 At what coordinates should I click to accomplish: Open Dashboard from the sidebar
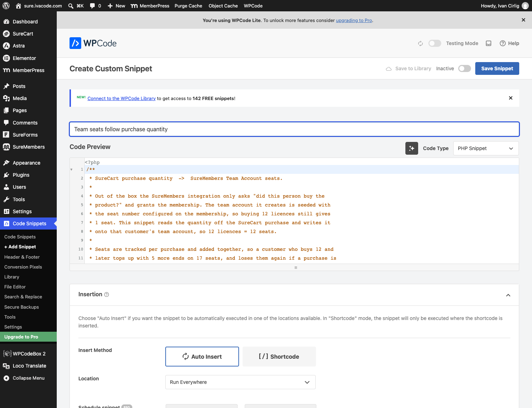[28, 22]
